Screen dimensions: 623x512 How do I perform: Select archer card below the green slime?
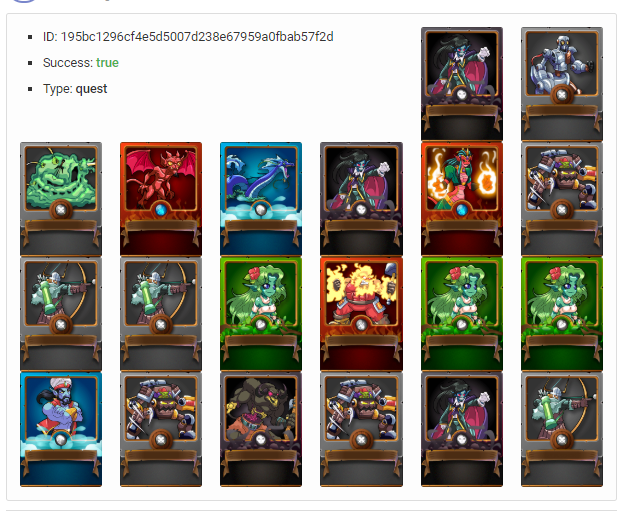(61, 314)
